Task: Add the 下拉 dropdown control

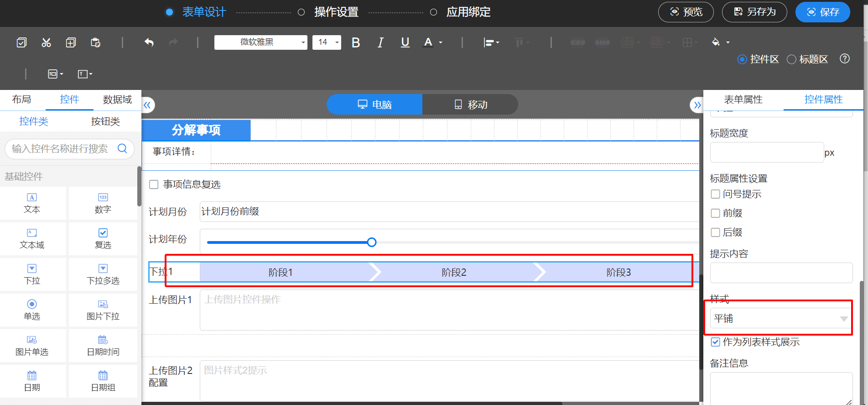Action: click(32, 274)
